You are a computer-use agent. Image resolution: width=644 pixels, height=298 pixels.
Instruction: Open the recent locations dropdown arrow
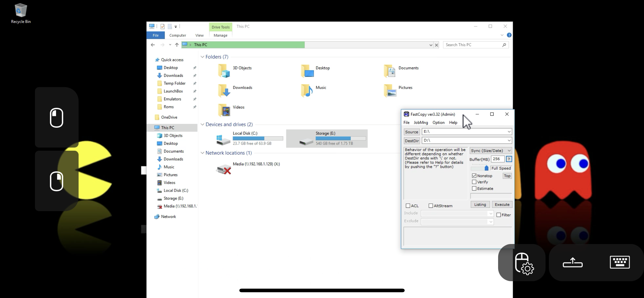pos(170,45)
